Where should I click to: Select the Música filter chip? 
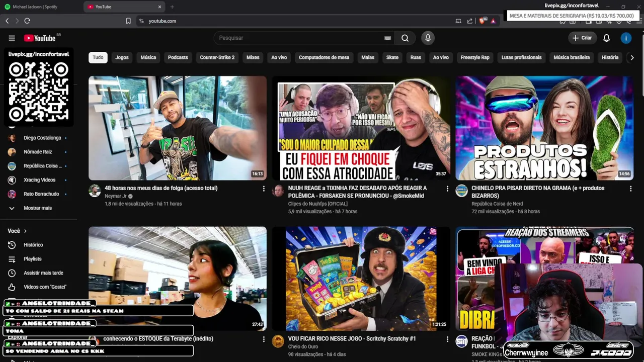coord(148,57)
